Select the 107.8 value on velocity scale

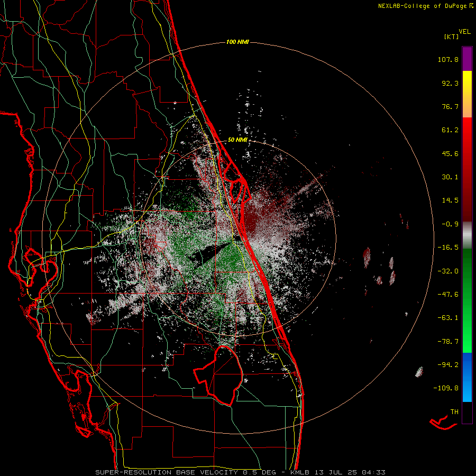coord(448,59)
